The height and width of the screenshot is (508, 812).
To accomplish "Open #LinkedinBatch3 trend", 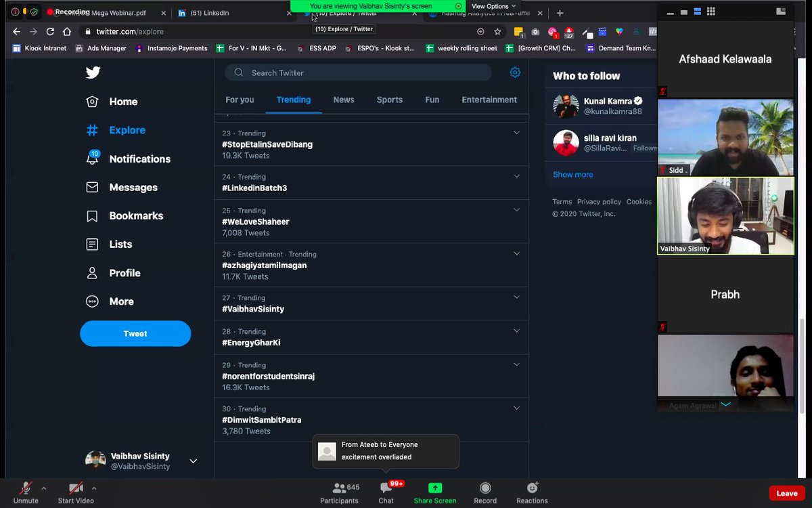I will pyautogui.click(x=254, y=188).
